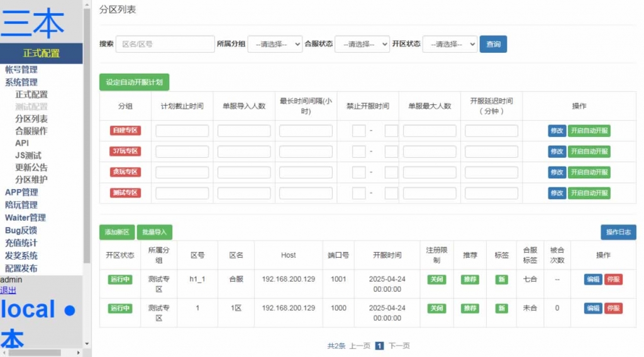This screenshot has height=357, width=644.
Task: Enable 开启自动开服 for the 37玩专区 group
Action: pos(589,151)
